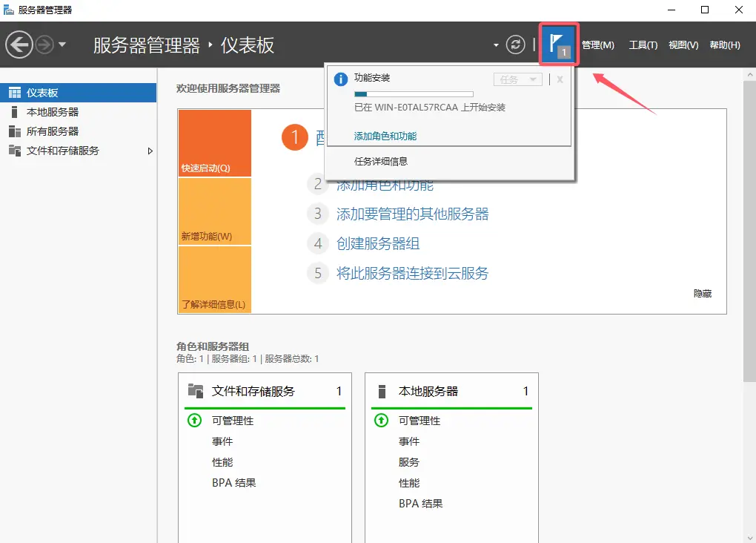Click 仪表板 in the header breadcrumb

(248, 45)
